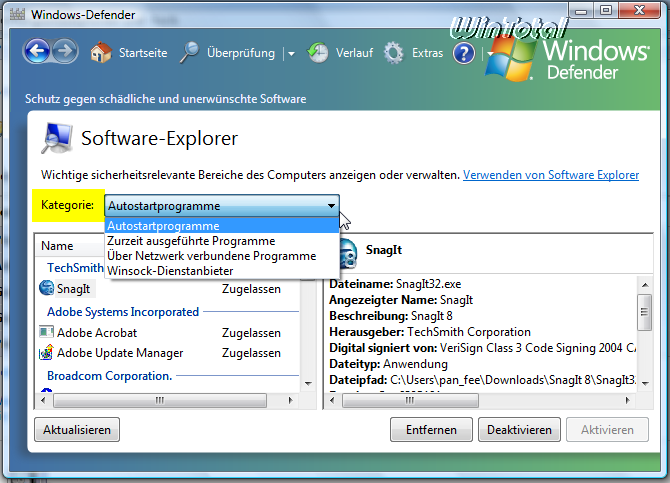
Task: Click the Digital signiert von line
Action: point(482,348)
